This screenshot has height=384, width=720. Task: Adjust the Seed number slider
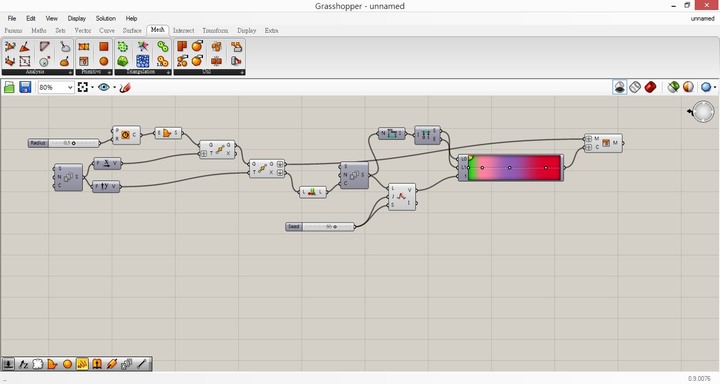pos(320,226)
